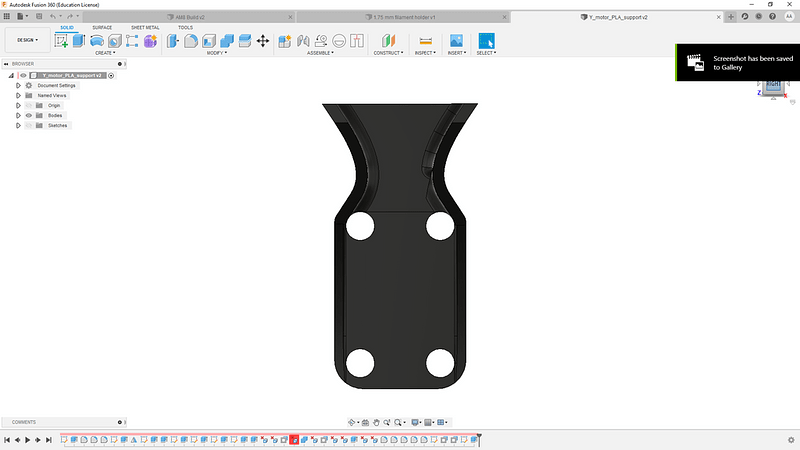The height and width of the screenshot is (450, 800).
Task: Open the INSPECT menu dropdown
Action: click(426, 53)
